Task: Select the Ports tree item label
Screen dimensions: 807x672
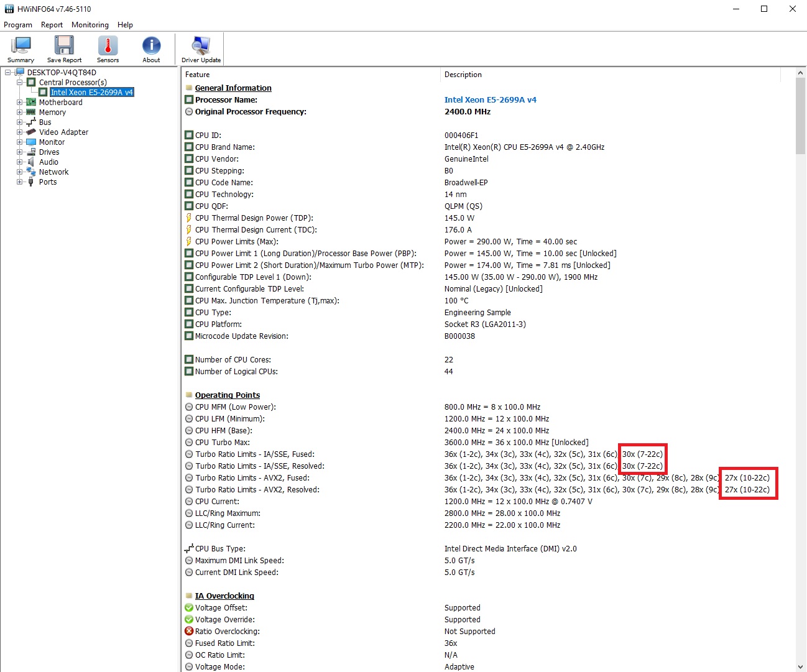Action: 48,182
